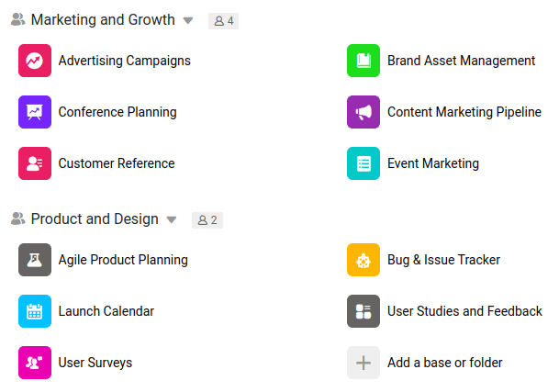
Task: Open the Event Marketing base name
Action: [432, 163]
